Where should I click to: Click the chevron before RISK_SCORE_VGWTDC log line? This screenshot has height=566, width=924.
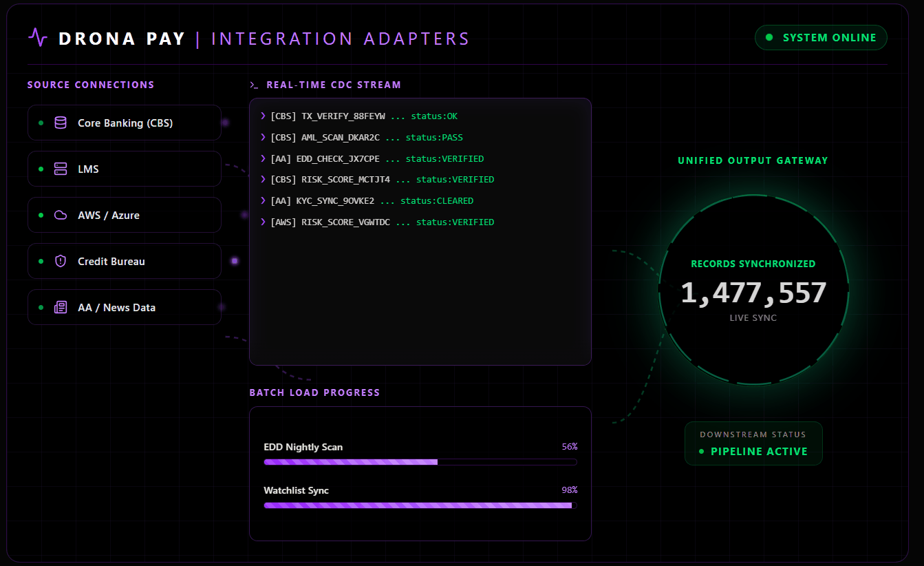click(x=264, y=222)
